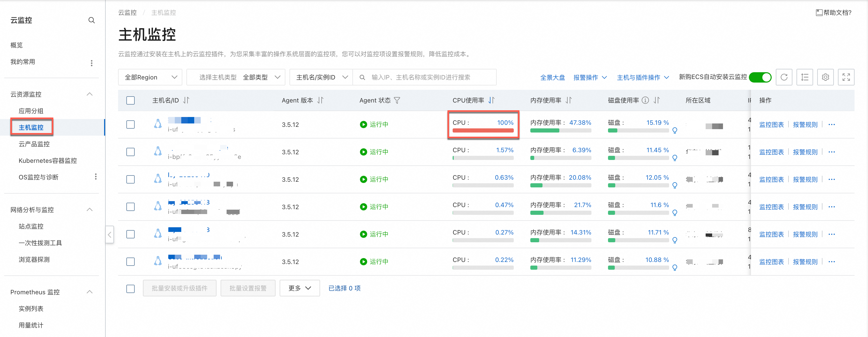Click the 15.19 % disk usage bar
Viewport: 868px width, 337px height.
pos(638,131)
